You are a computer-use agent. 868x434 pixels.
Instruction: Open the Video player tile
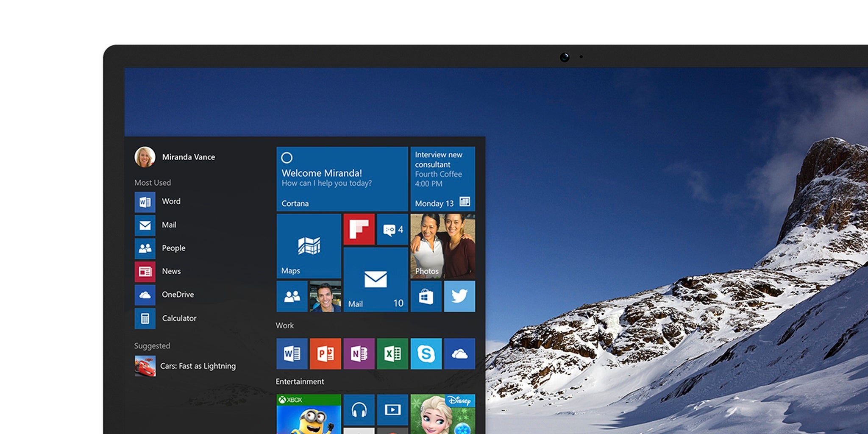click(x=392, y=409)
